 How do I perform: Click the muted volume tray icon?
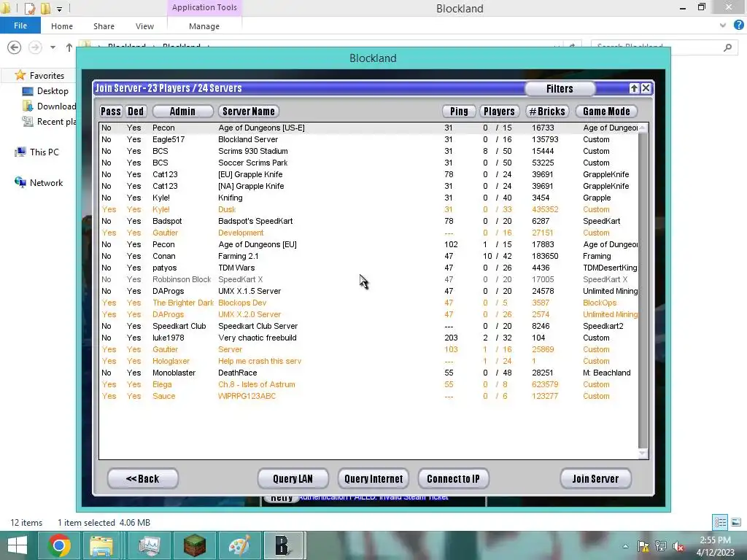coord(678,546)
